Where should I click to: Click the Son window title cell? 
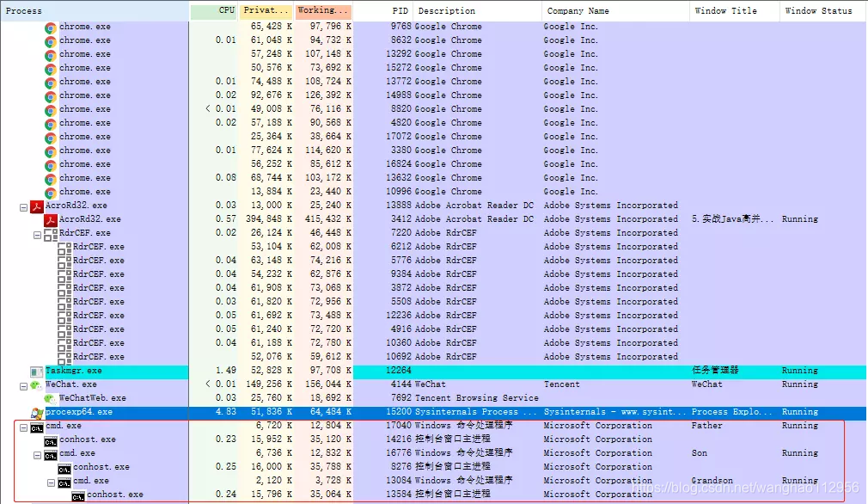tap(700, 453)
